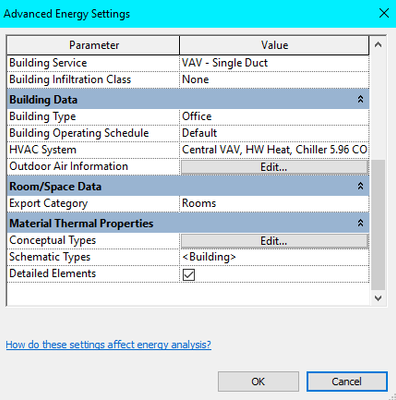Screen dimensions: 396x400
Task: Collapse the Room/Space Data section chevron
Action: pos(360,186)
